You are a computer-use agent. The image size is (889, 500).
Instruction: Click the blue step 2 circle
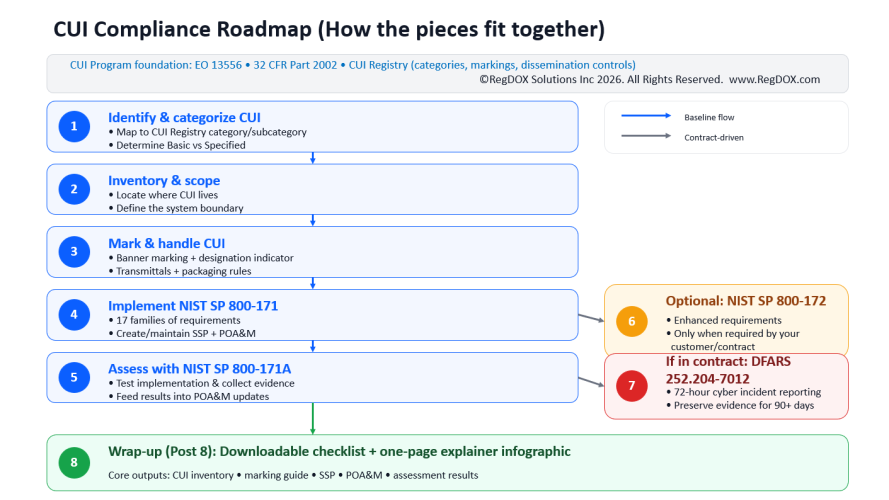tap(74, 189)
